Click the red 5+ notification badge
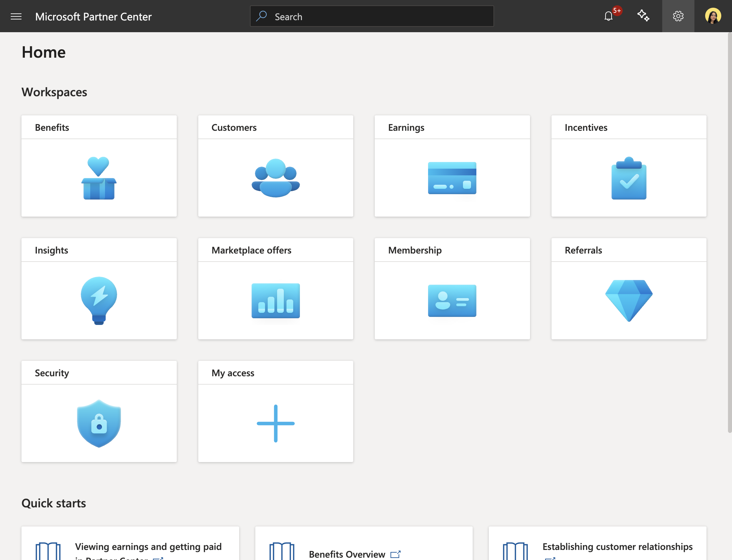The image size is (732, 560). (x=617, y=11)
